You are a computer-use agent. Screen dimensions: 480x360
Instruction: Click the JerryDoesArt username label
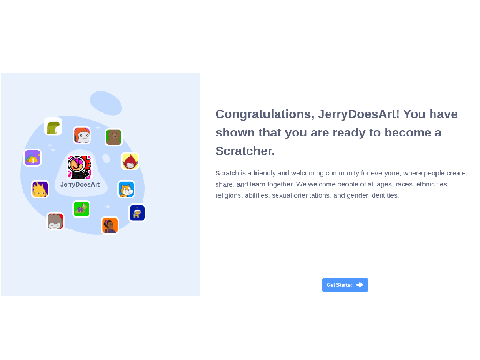80,184
